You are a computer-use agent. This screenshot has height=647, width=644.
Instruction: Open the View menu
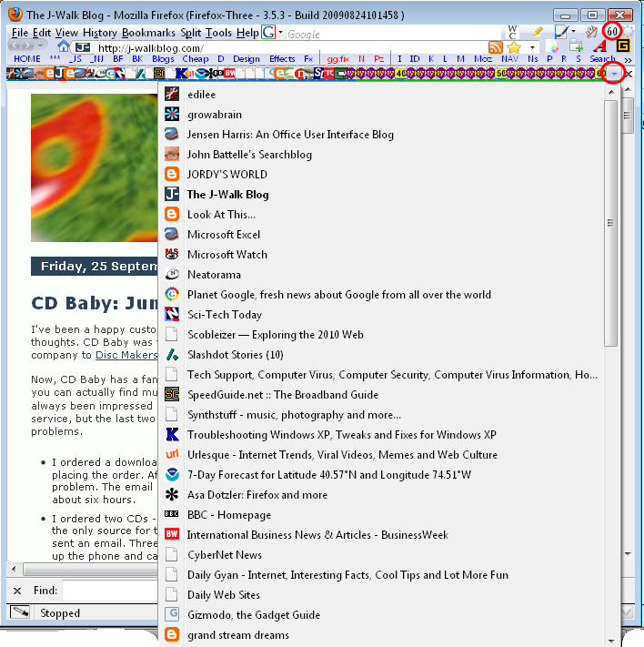66,33
